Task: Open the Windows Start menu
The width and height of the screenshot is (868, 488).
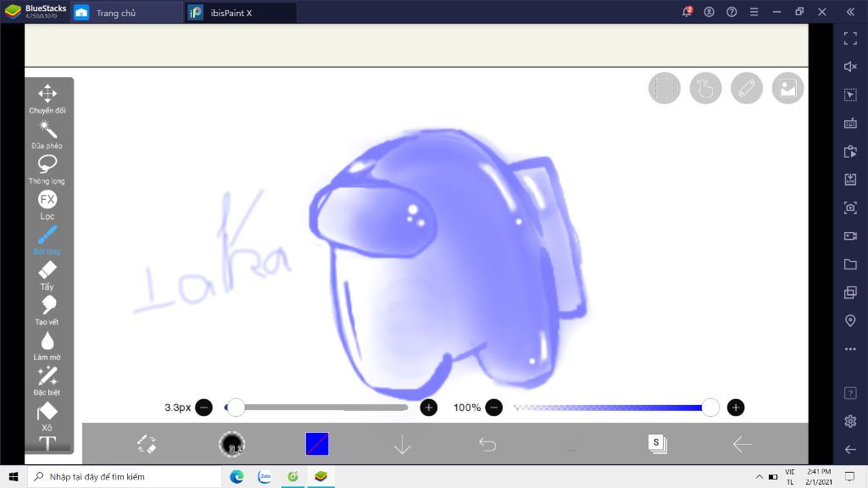Action: point(14,476)
